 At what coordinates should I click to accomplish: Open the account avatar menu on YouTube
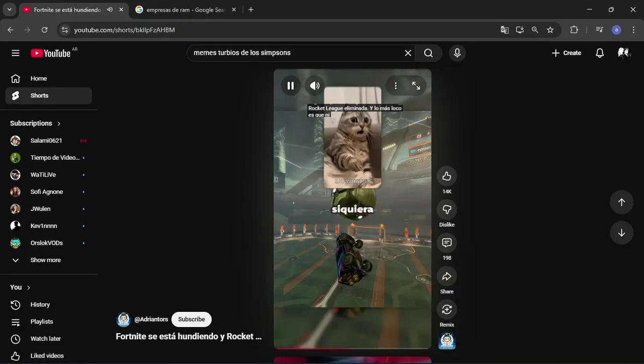tap(624, 53)
